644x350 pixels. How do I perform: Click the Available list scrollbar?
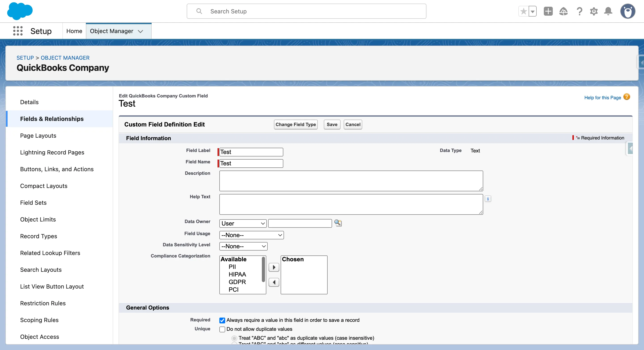tap(263, 270)
